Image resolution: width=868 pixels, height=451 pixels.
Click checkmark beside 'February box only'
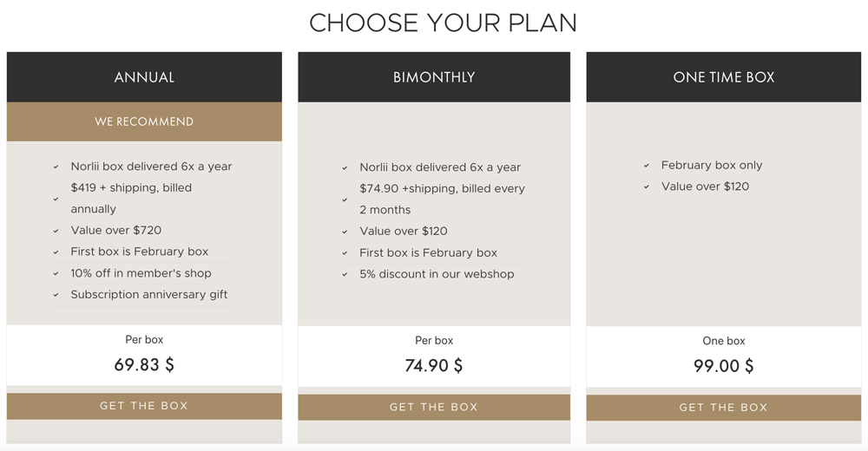[646, 166]
